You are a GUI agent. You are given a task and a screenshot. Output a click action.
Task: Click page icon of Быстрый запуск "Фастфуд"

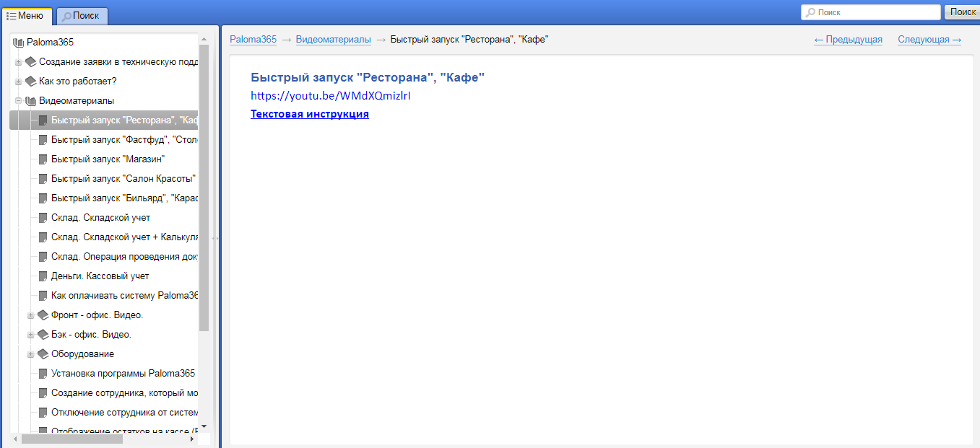coord(43,140)
